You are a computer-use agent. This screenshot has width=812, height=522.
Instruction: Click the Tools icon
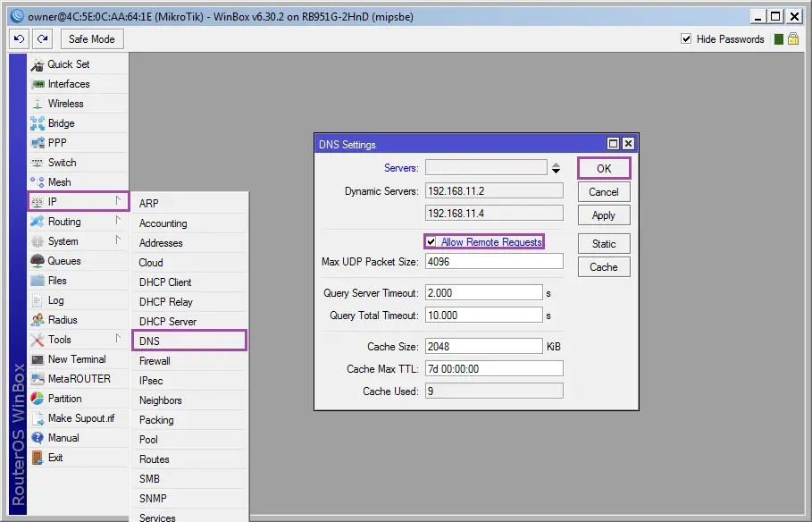[38, 340]
